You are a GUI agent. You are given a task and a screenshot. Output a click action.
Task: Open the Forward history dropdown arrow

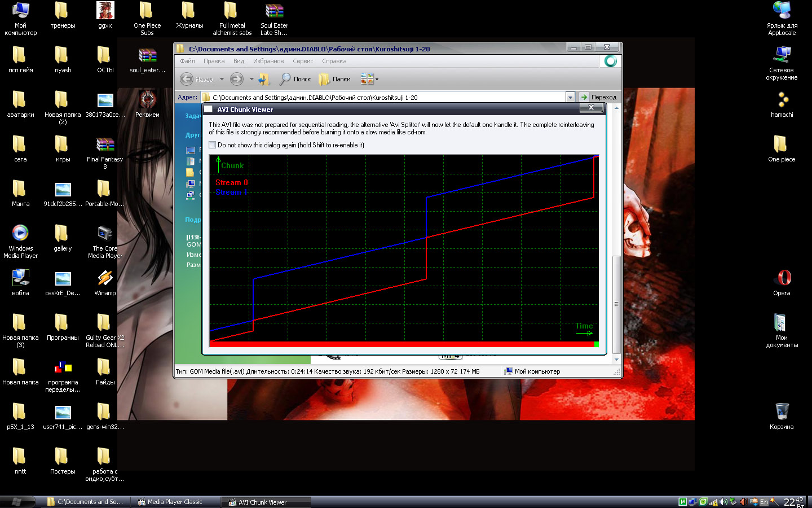[x=251, y=79]
